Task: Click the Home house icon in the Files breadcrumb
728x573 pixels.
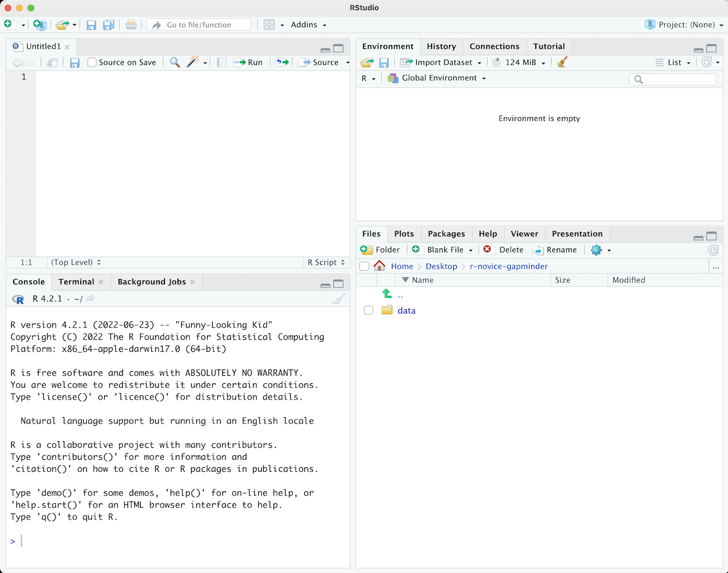Action: tap(379, 265)
